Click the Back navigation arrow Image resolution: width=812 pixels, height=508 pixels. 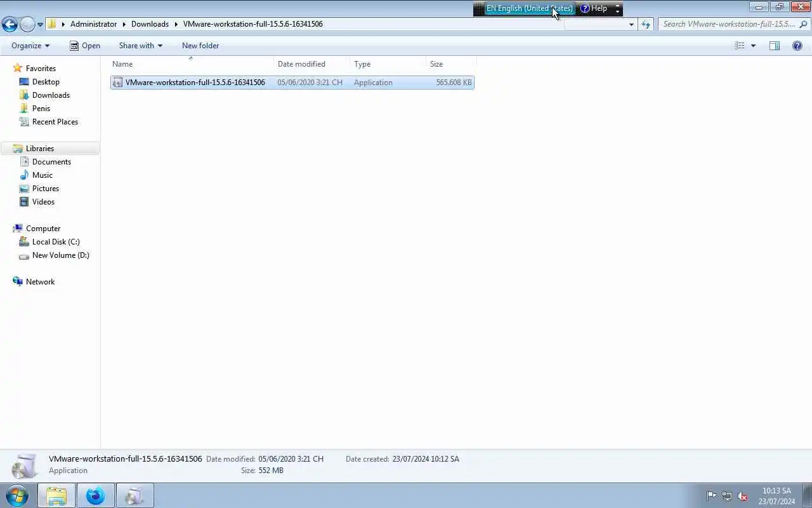pyautogui.click(x=10, y=24)
